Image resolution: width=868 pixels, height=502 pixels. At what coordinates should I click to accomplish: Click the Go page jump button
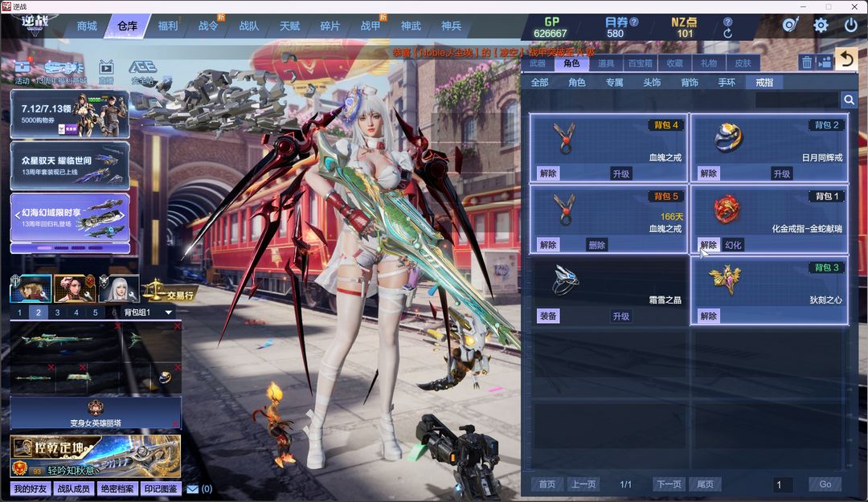pyautogui.click(x=825, y=484)
